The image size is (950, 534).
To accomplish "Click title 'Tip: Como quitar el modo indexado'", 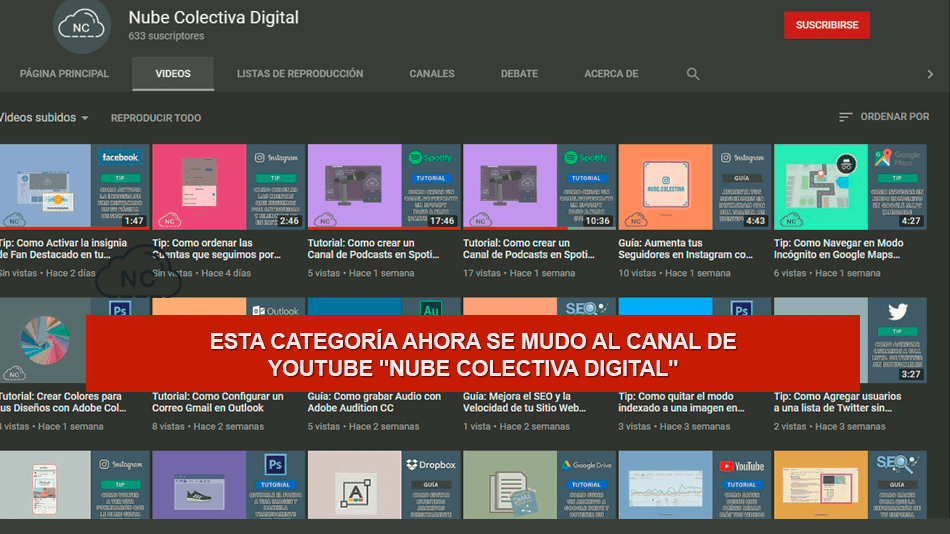I will 681,402.
